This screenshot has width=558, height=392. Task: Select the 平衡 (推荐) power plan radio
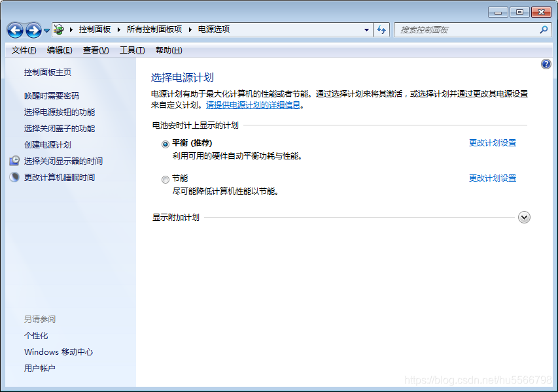(165, 144)
